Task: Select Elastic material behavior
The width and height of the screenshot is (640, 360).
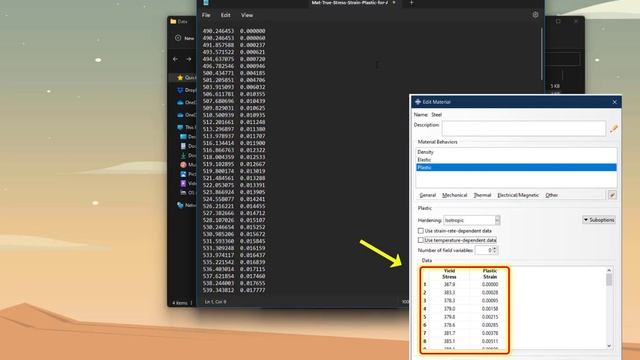Action: [x=516, y=160]
